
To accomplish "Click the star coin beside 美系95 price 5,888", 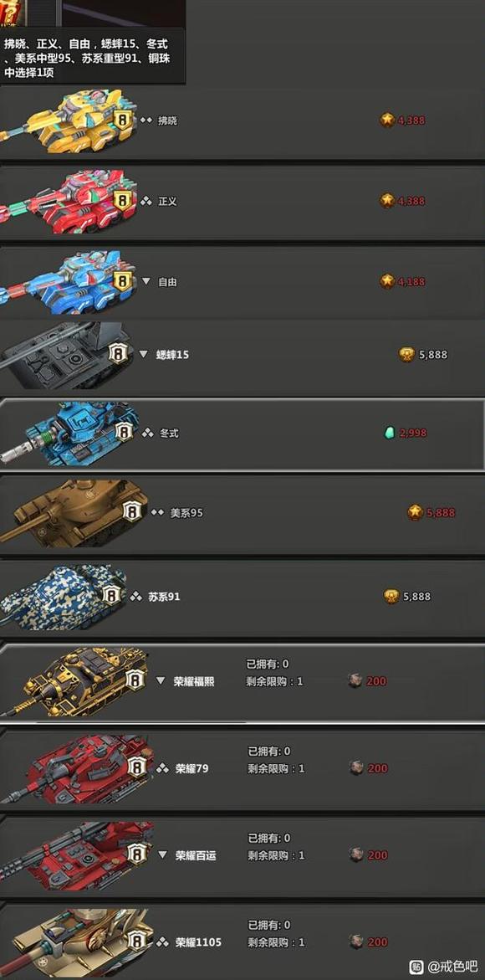I will (x=415, y=512).
